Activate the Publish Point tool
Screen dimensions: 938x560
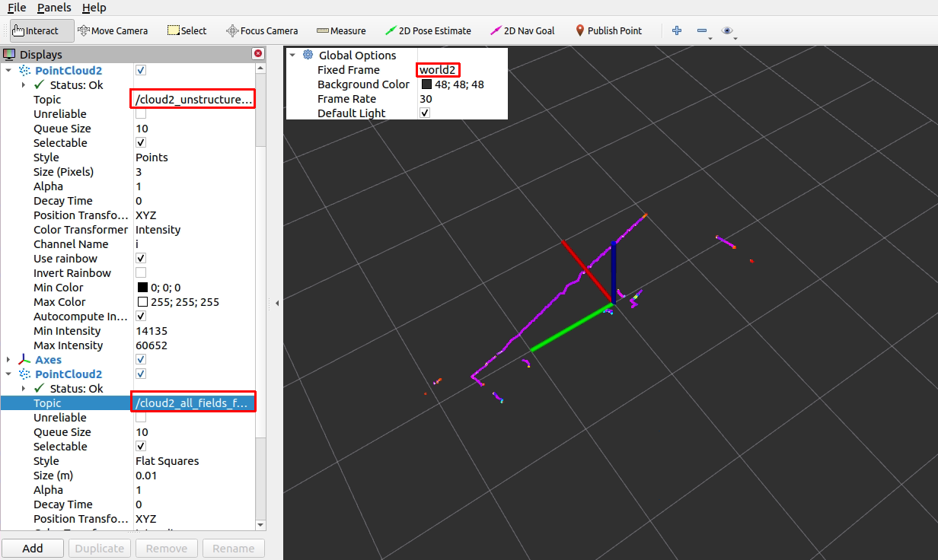608,31
